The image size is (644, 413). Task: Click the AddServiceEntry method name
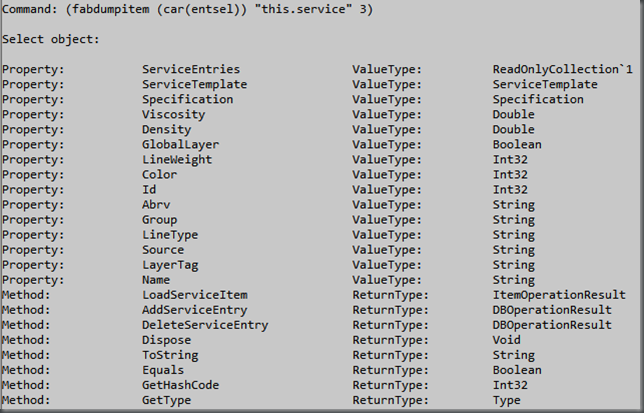point(195,310)
